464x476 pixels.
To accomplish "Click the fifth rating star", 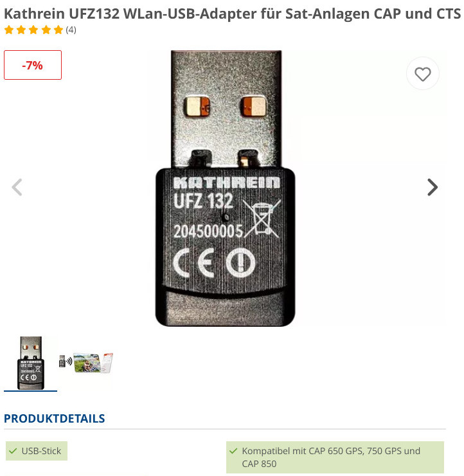I will click(58, 30).
